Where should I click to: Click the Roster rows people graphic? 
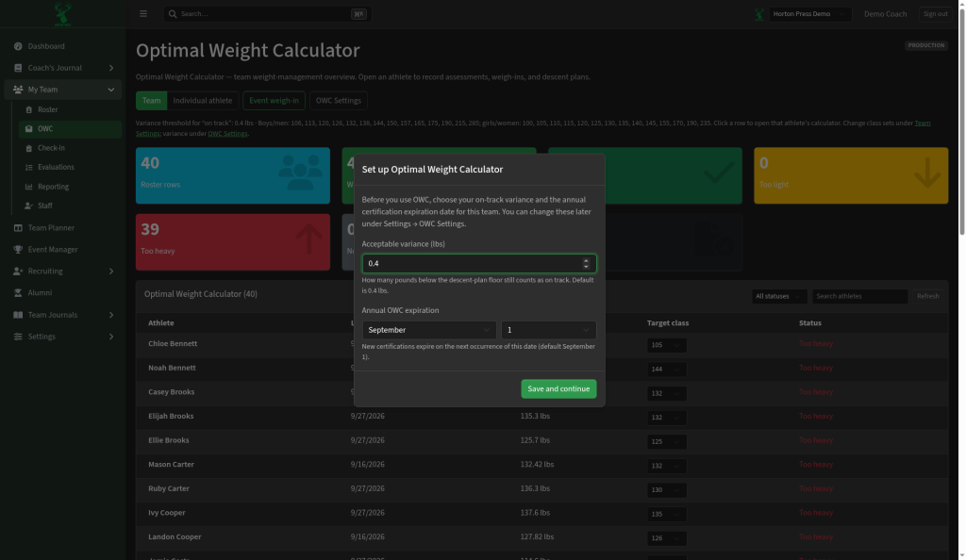coord(300,172)
